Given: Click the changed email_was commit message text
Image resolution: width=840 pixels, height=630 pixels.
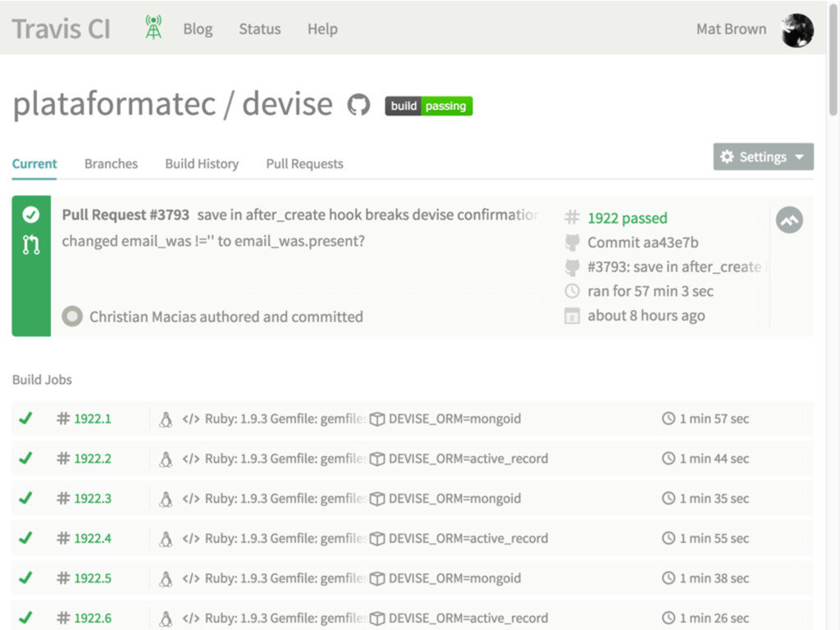Looking at the screenshot, I should click(213, 241).
